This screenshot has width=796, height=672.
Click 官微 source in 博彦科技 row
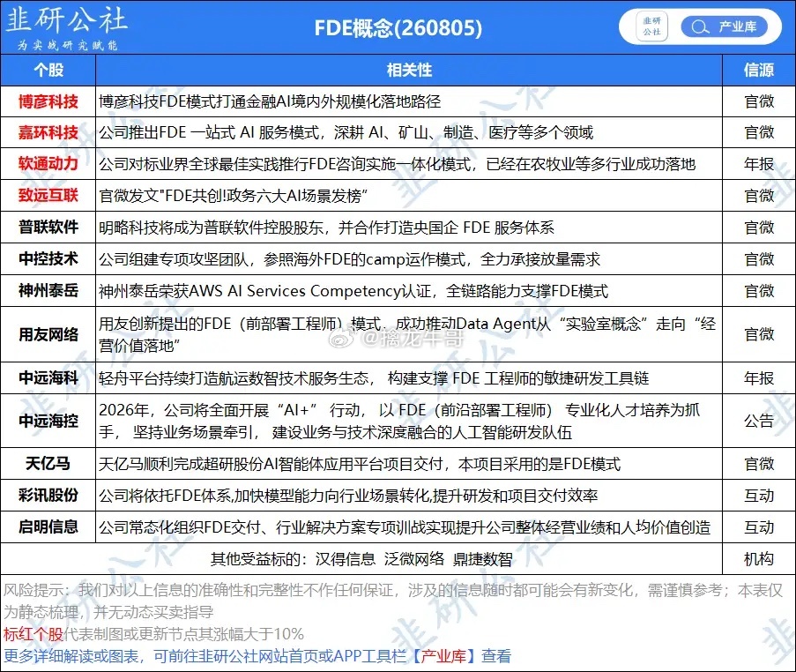pos(759,101)
